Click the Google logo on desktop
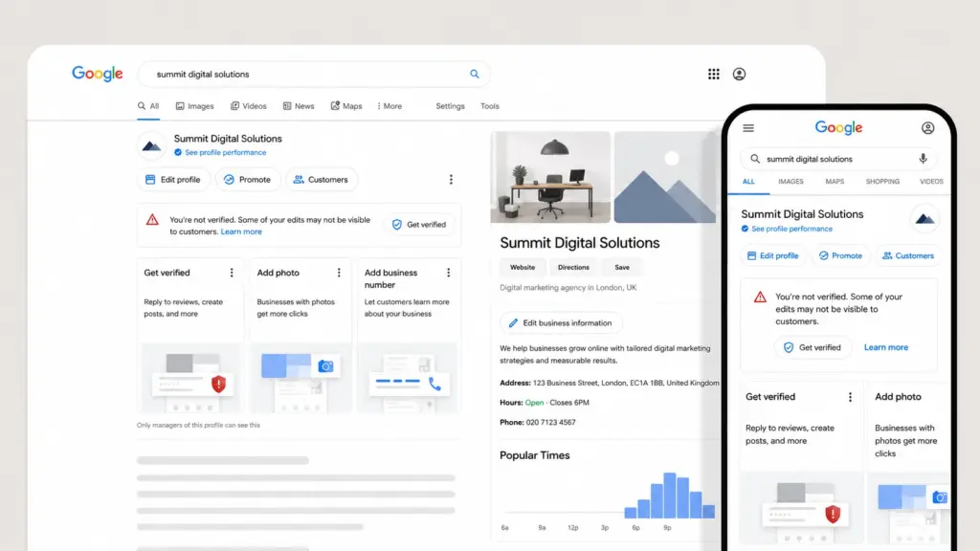980x551 pixels. [x=97, y=74]
